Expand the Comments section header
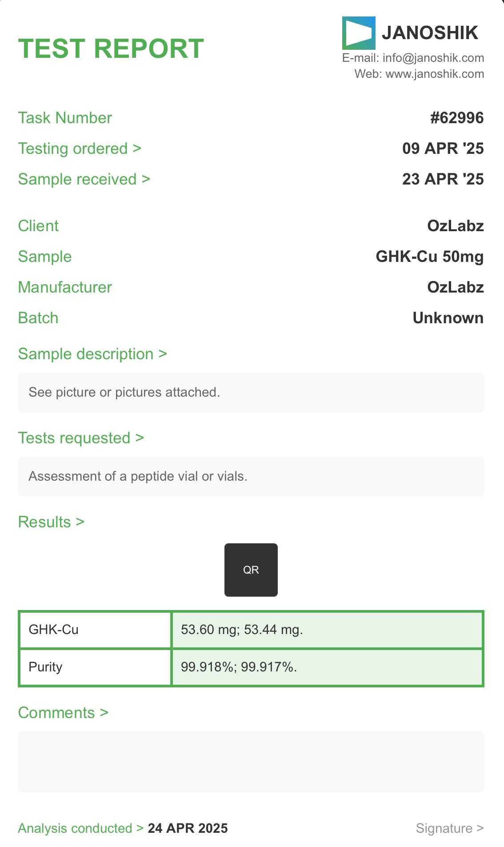504x847 pixels. (x=63, y=713)
